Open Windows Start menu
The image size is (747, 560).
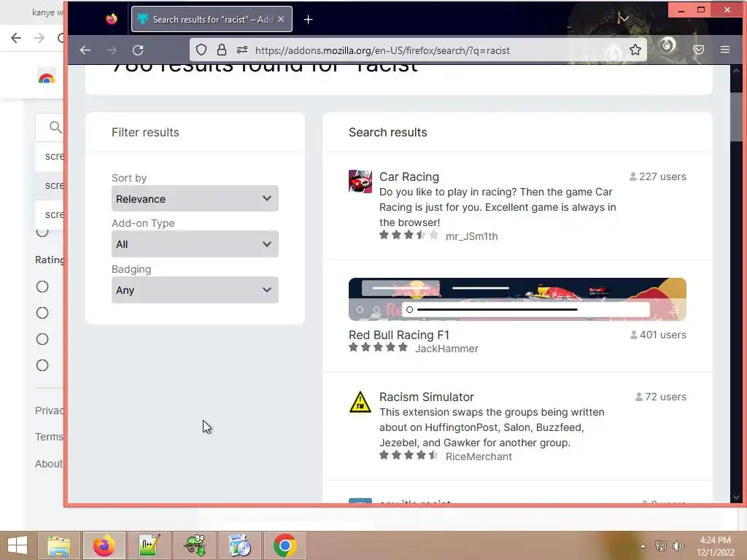[x=18, y=545]
